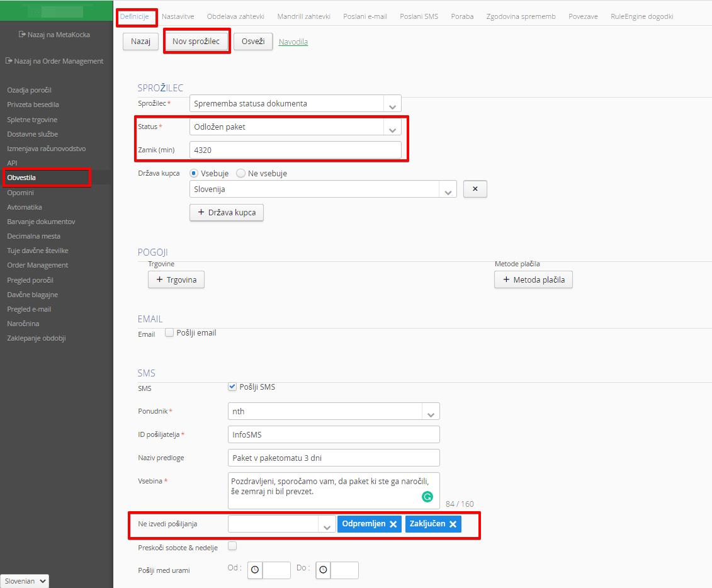Click Nazaj na Order Management exit icon
The width and height of the screenshot is (712, 588).
pyautogui.click(x=9, y=61)
